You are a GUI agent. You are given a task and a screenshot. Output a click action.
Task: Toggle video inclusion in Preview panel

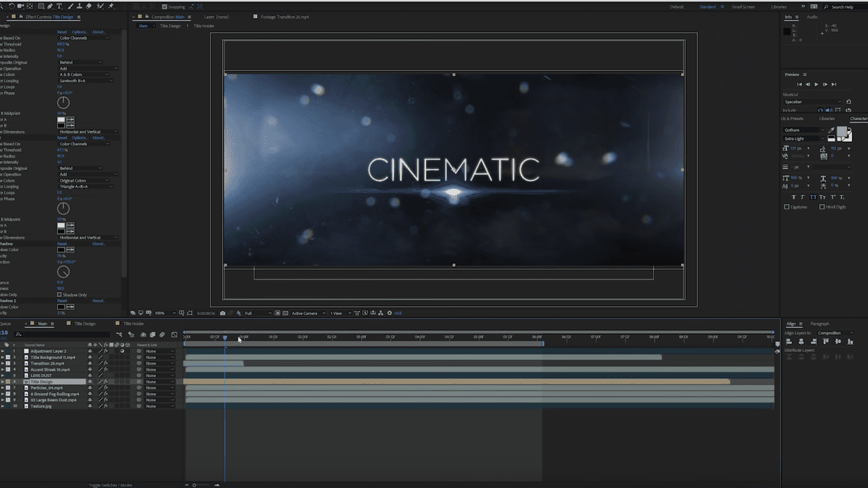[x=821, y=110]
